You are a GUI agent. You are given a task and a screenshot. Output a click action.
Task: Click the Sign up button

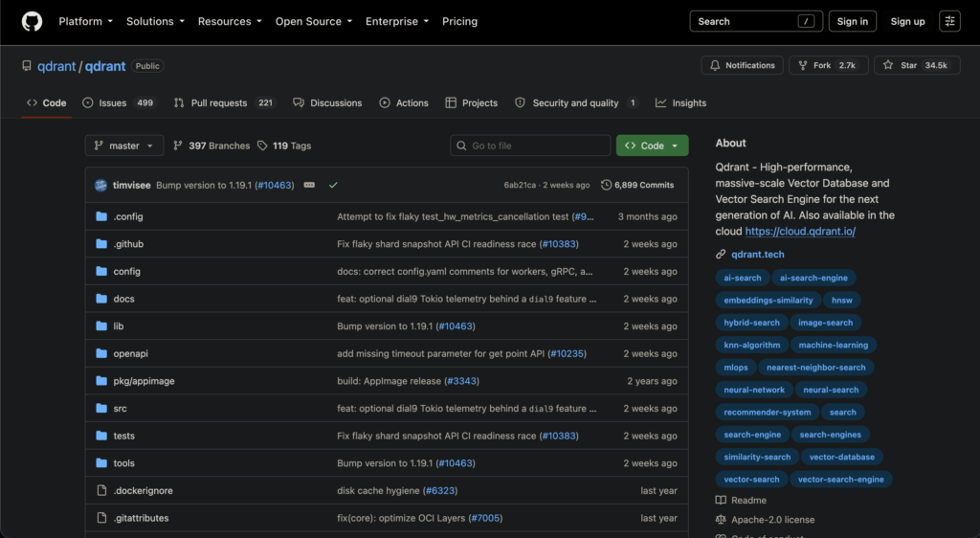pos(907,21)
